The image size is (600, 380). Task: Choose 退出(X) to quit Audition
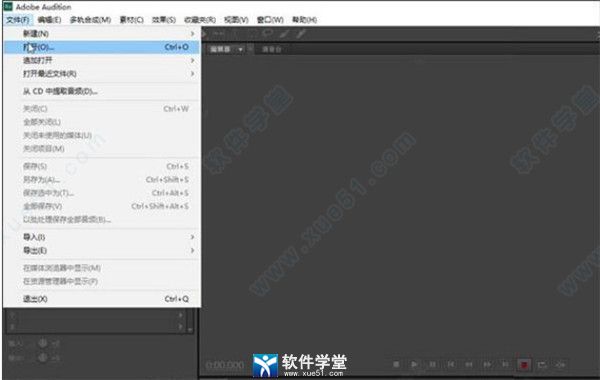101,299
